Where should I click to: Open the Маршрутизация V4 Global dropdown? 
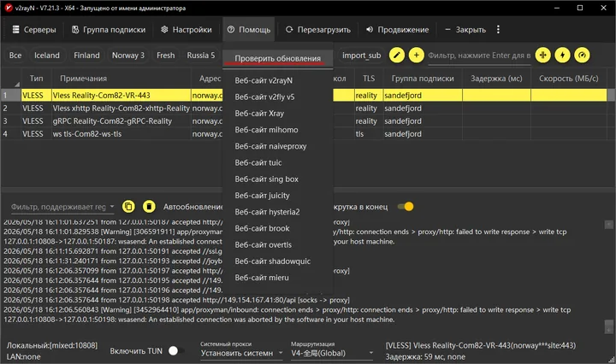click(332, 353)
